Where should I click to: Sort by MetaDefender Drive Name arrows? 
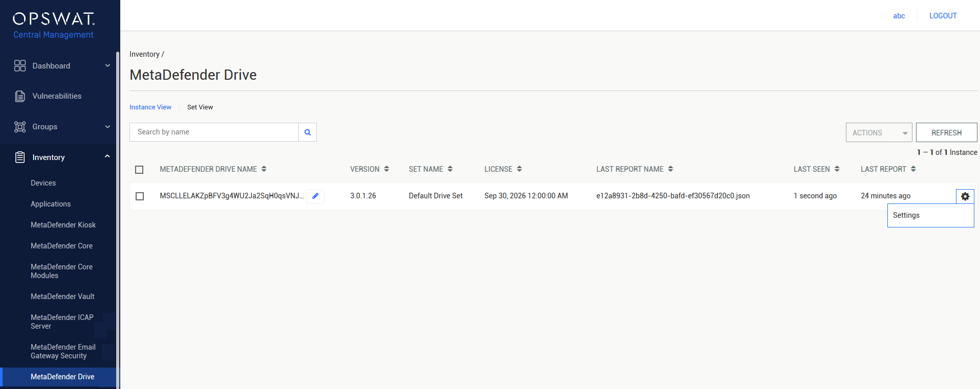pos(264,169)
